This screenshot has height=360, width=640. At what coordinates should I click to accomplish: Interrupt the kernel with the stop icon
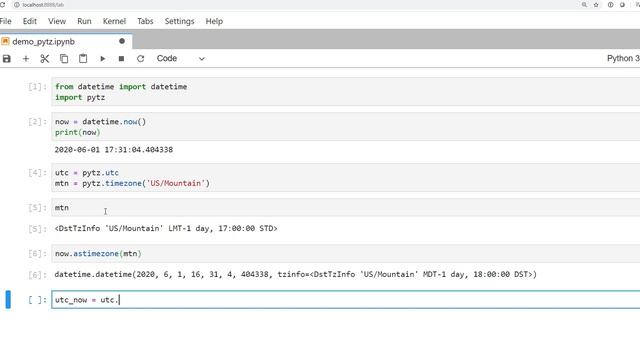point(121,59)
